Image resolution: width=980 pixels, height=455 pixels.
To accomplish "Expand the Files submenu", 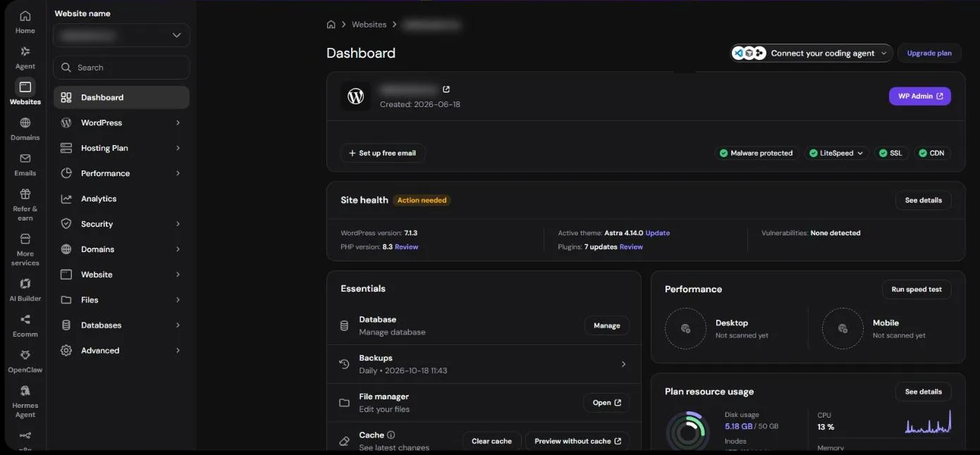I will pos(178,300).
